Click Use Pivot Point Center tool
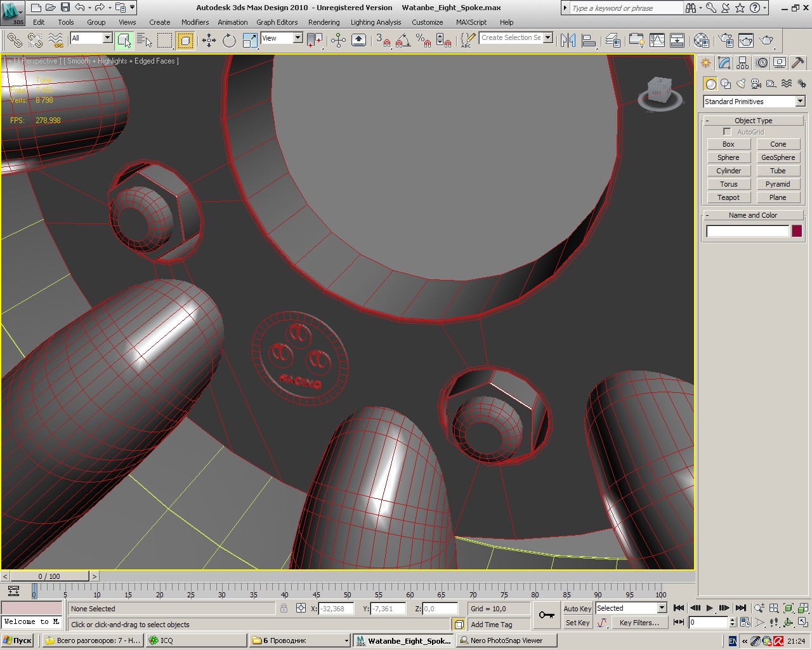The height and width of the screenshot is (650, 812). tap(315, 41)
